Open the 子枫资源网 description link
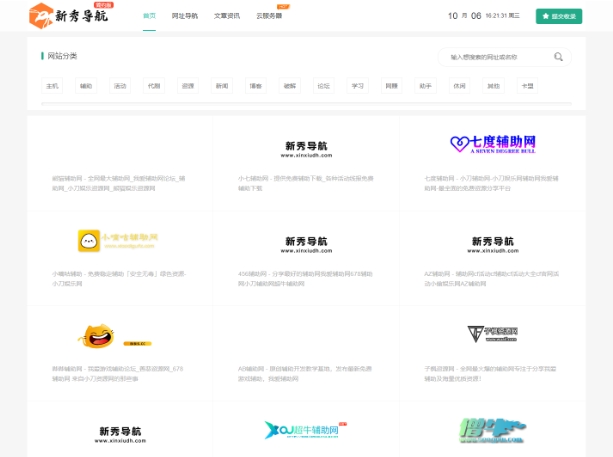This screenshot has height=457, width=613. (x=490, y=374)
